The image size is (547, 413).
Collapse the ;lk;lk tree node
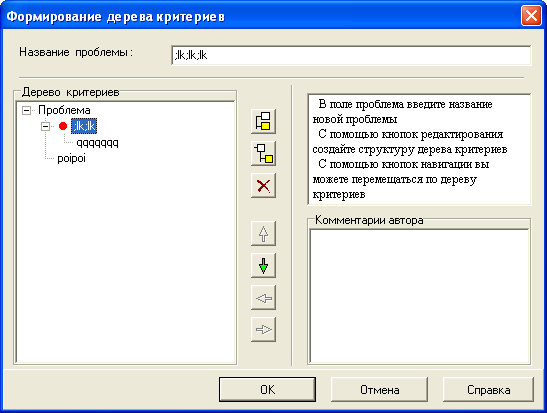pyautogui.click(x=45, y=126)
